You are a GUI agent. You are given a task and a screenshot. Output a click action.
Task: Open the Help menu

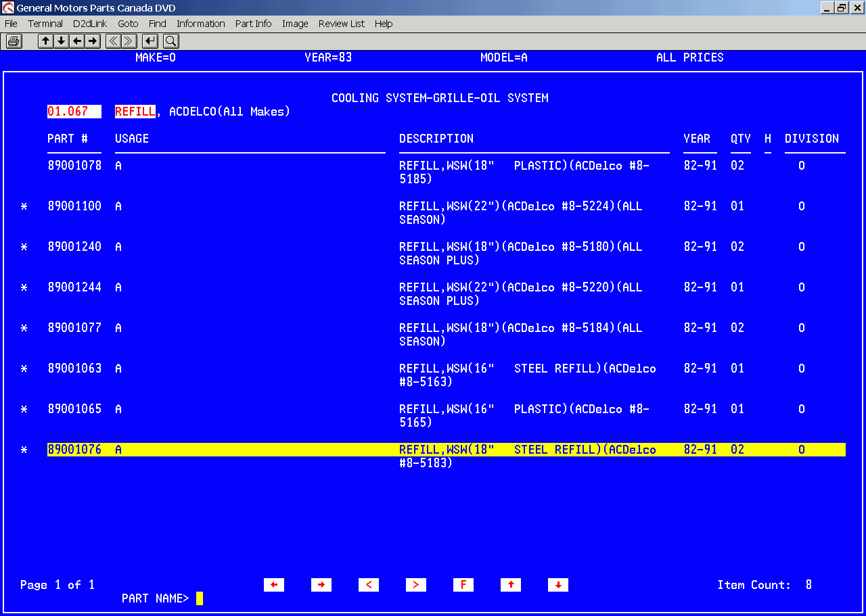[384, 24]
